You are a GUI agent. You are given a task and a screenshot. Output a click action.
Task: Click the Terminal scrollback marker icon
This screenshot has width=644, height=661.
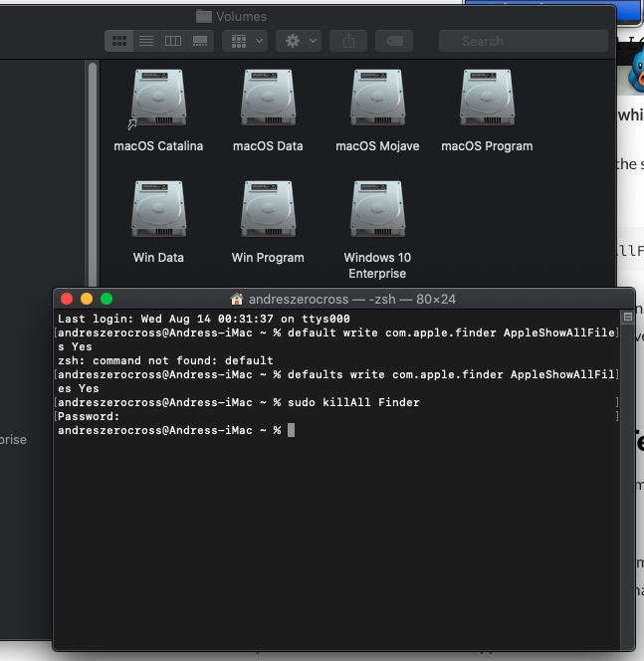(x=627, y=317)
